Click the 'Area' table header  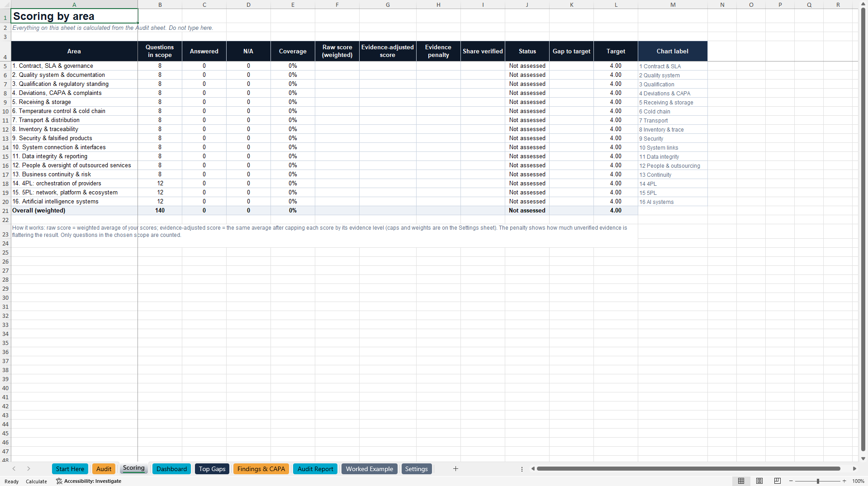tap(74, 51)
